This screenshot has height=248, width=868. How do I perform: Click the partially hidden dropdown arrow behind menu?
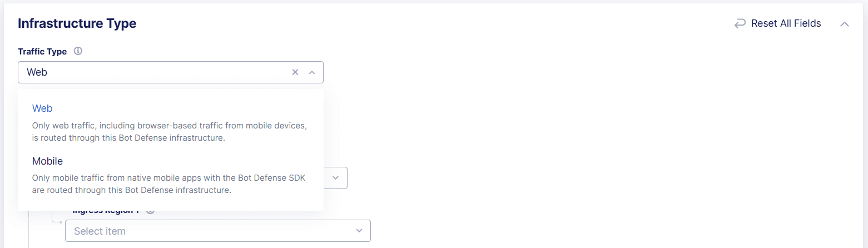(x=335, y=178)
